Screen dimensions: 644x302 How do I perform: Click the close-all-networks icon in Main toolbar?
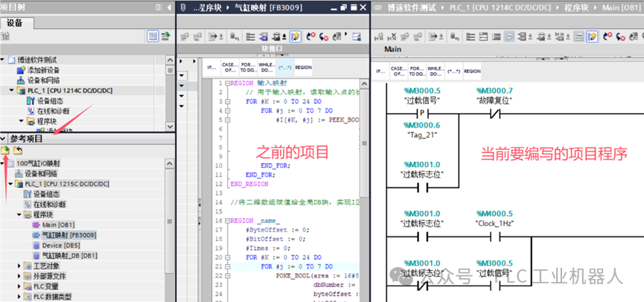tap(497, 36)
